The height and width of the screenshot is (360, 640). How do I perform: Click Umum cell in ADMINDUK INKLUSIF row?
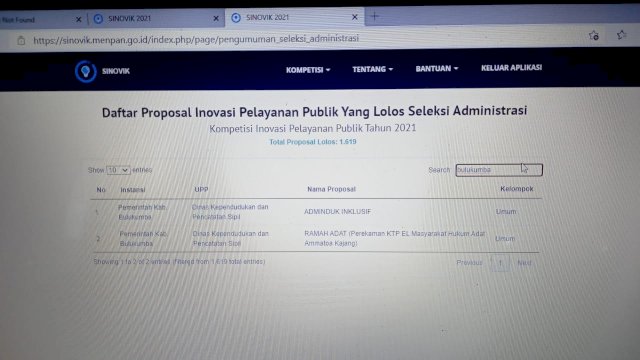tap(506, 211)
